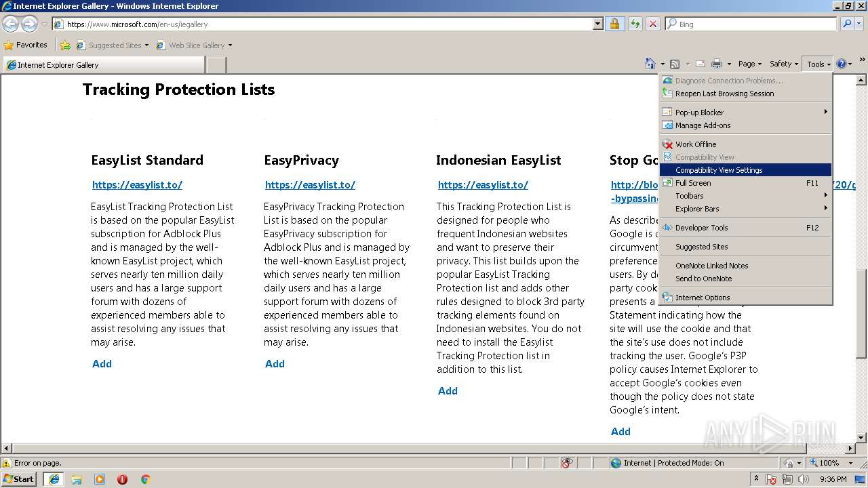Open Windows Explorer folder on taskbar
Screen dimensions: 868x488
pos(77,479)
